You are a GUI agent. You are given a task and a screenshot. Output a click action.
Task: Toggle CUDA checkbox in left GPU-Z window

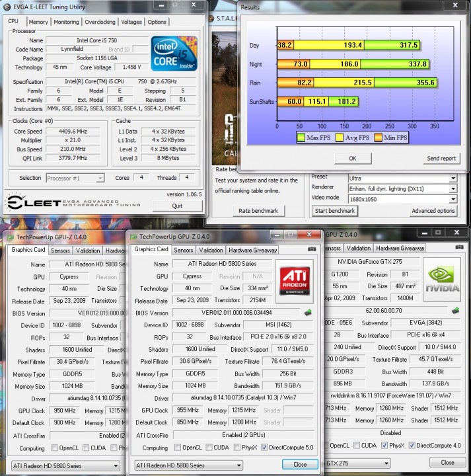tap(86, 448)
